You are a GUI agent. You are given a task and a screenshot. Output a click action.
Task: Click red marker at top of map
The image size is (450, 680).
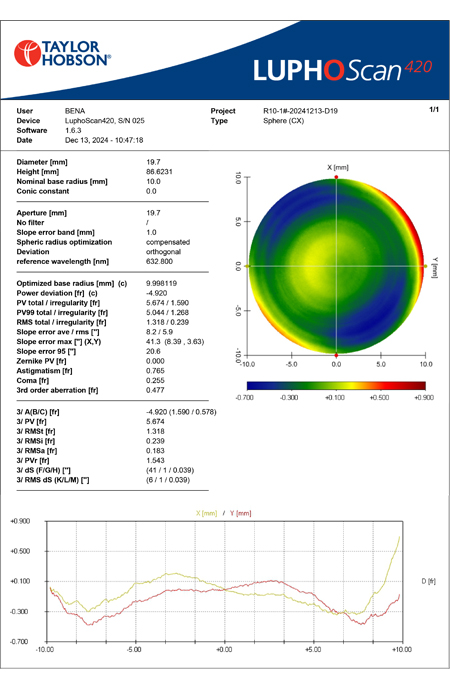click(336, 177)
